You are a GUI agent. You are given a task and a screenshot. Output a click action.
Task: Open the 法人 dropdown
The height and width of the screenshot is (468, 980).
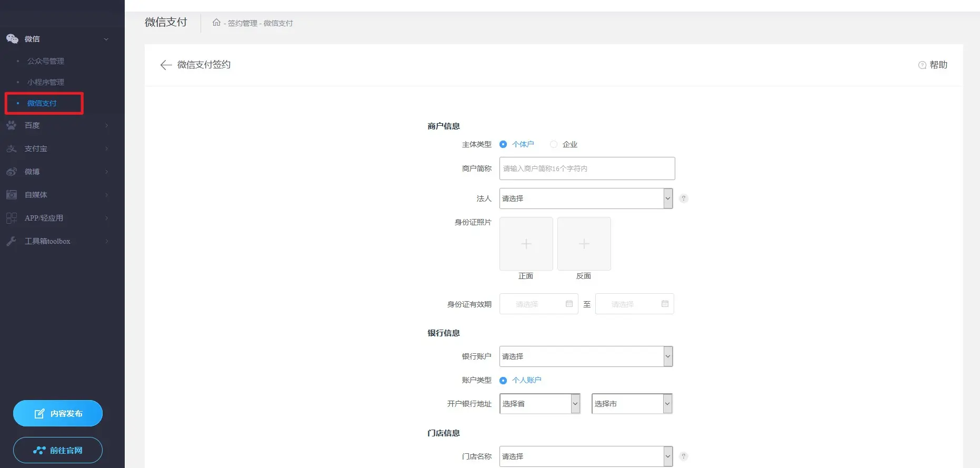point(586,198)
